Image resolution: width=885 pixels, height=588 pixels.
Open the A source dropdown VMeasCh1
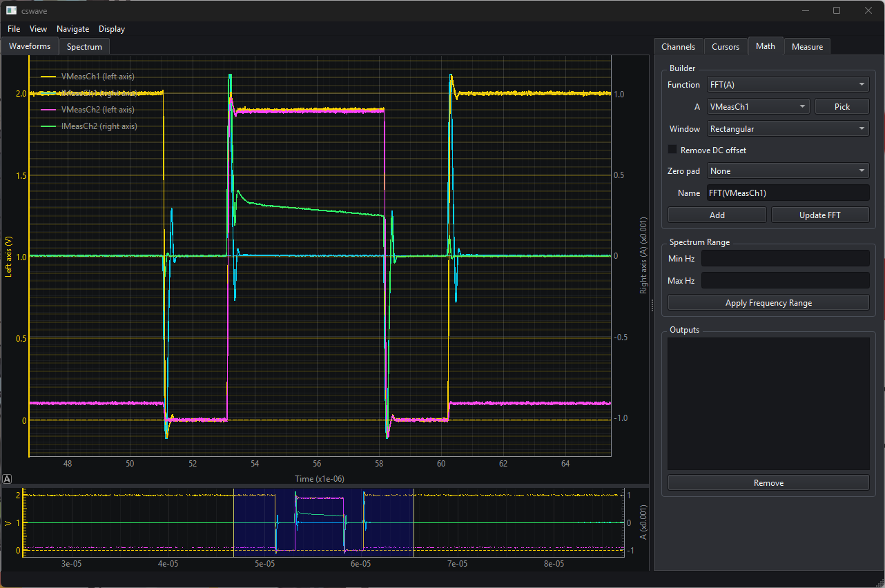(x=758, y=107)
